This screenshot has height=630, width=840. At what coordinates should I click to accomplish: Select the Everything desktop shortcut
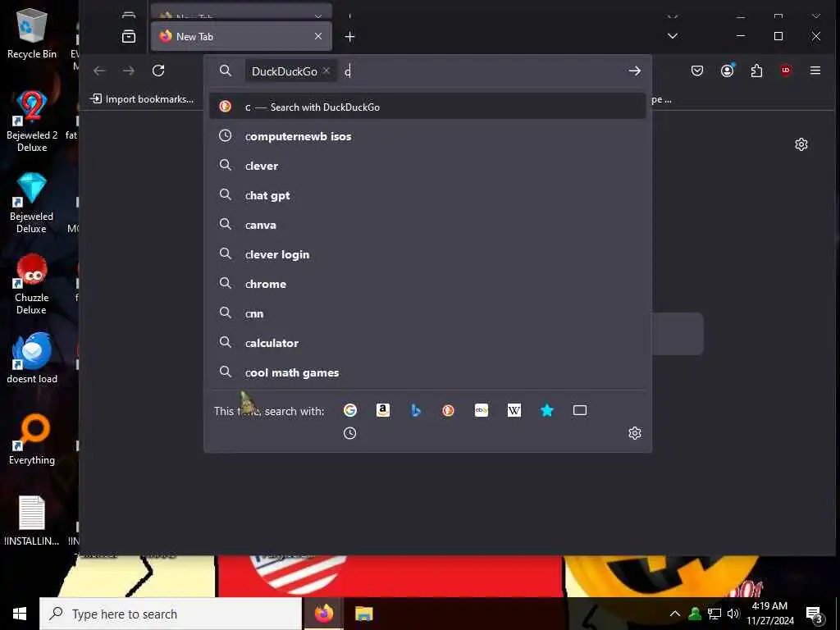(32, 440)
